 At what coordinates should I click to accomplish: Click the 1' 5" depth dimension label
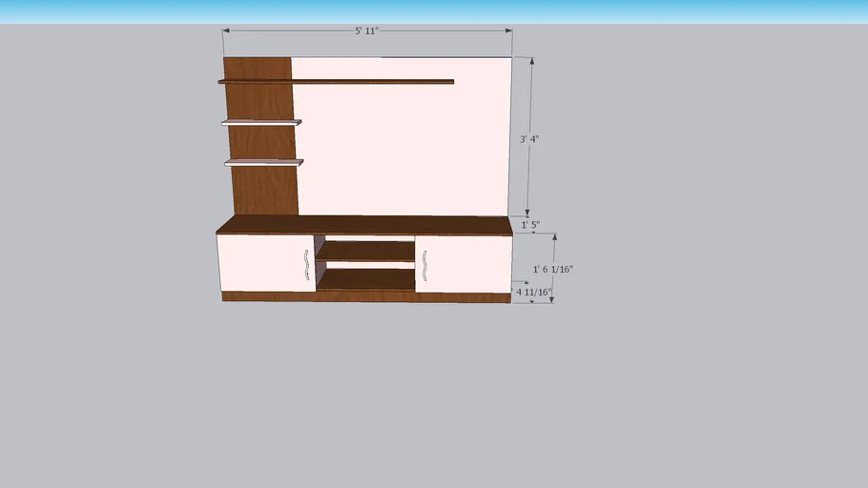[530, 226]
